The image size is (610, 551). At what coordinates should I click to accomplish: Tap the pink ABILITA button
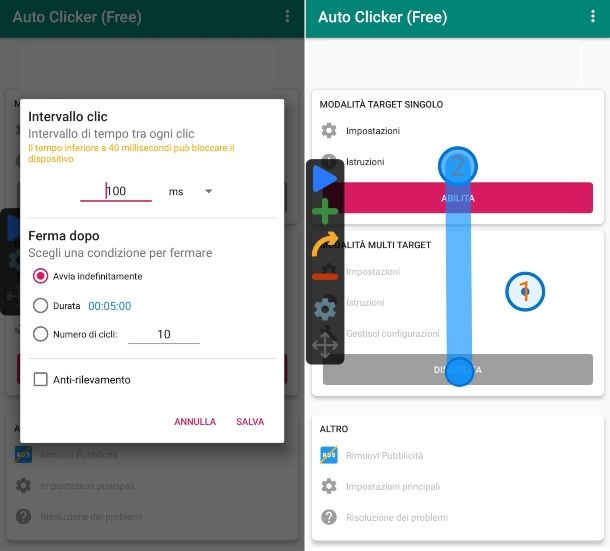coord(458,198)
